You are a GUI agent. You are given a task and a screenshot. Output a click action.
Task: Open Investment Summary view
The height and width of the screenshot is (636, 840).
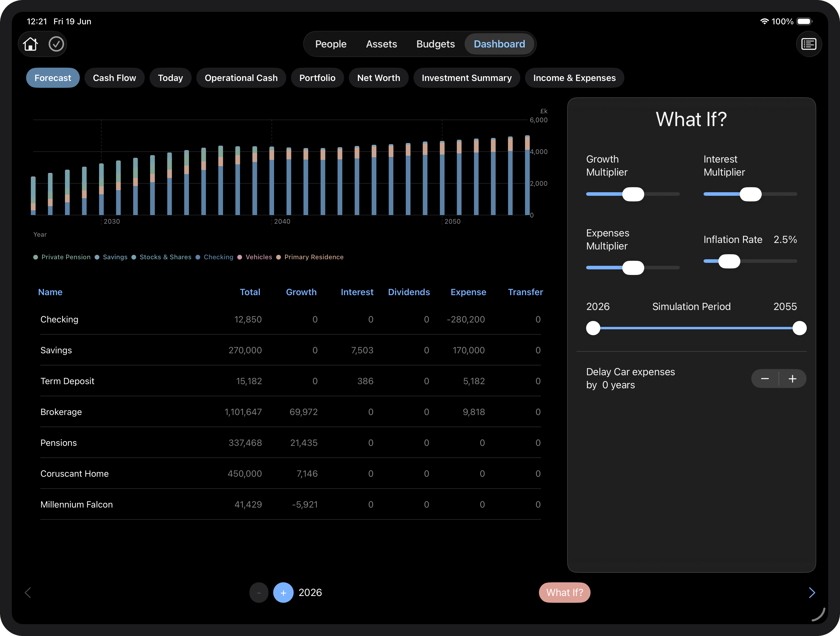tap(466, 78)
